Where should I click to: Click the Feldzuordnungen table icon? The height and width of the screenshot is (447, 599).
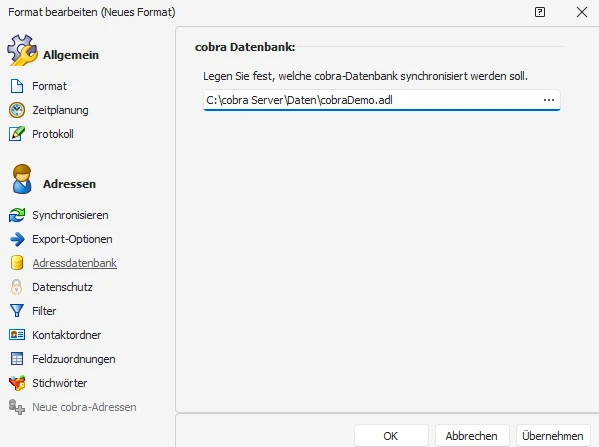[x=17, y=359]
